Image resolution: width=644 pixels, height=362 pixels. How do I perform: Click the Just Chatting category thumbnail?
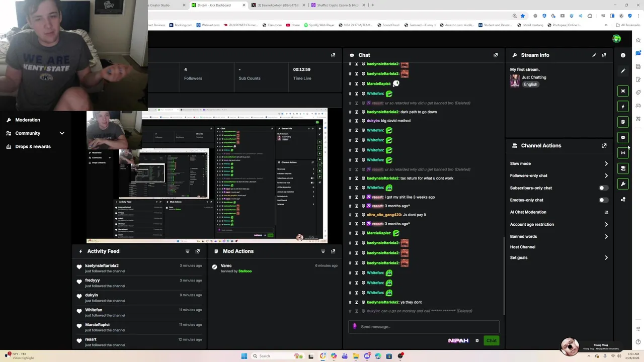515,80
